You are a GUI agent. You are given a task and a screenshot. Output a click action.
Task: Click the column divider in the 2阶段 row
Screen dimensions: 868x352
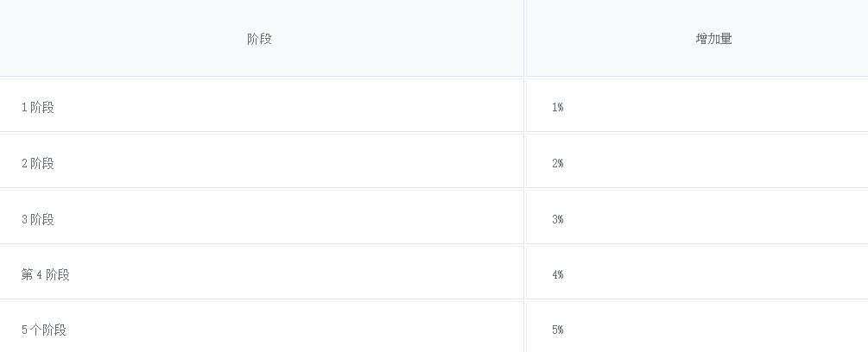(x=524, y=161)
